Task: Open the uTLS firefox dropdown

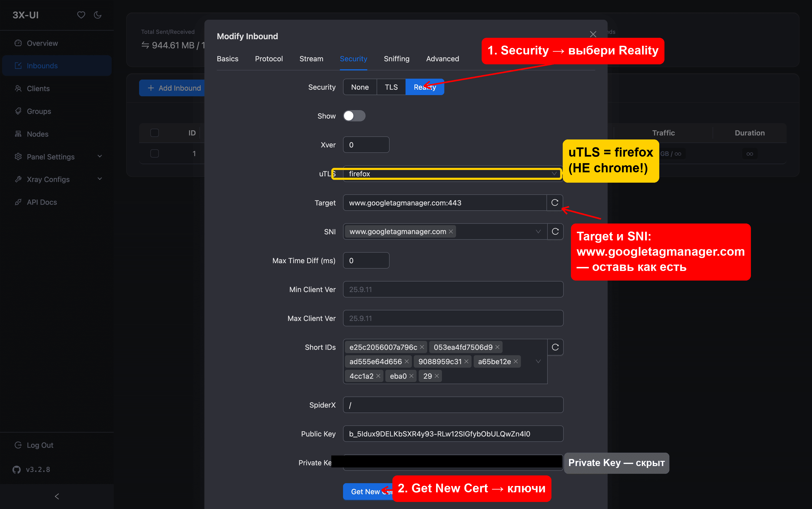Action: tap(453, 174)
